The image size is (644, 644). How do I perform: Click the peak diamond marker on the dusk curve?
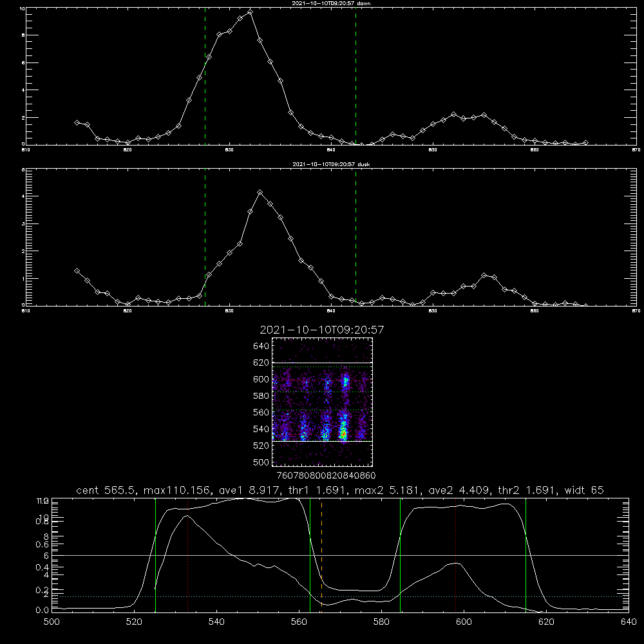pyautogui.click(x=260, y=192)
